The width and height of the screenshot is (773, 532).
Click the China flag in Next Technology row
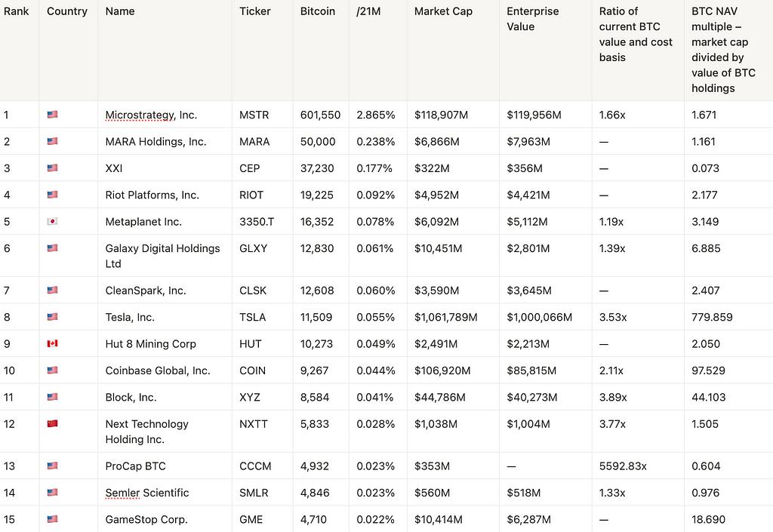(52, 423)
